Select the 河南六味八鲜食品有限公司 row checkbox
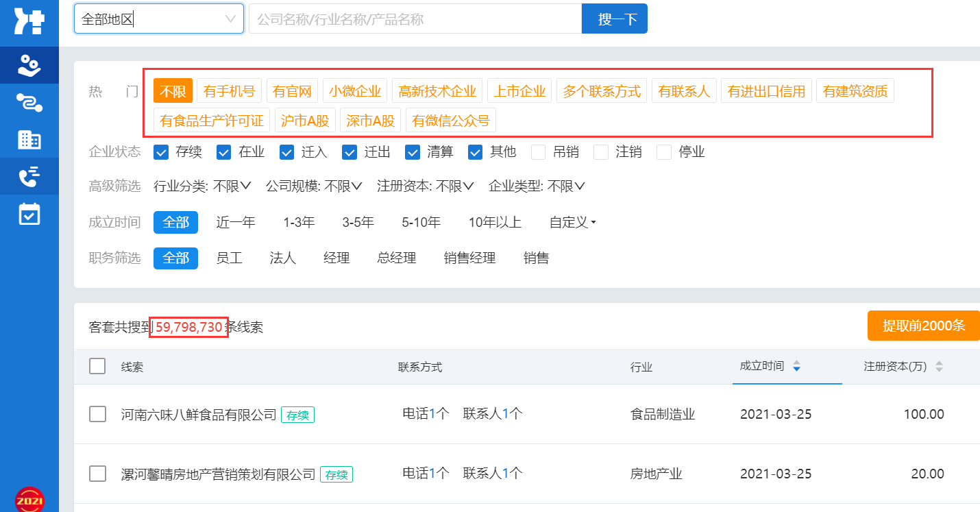The height and width of the screenshot is (512, 980). [x=98, y=414]
